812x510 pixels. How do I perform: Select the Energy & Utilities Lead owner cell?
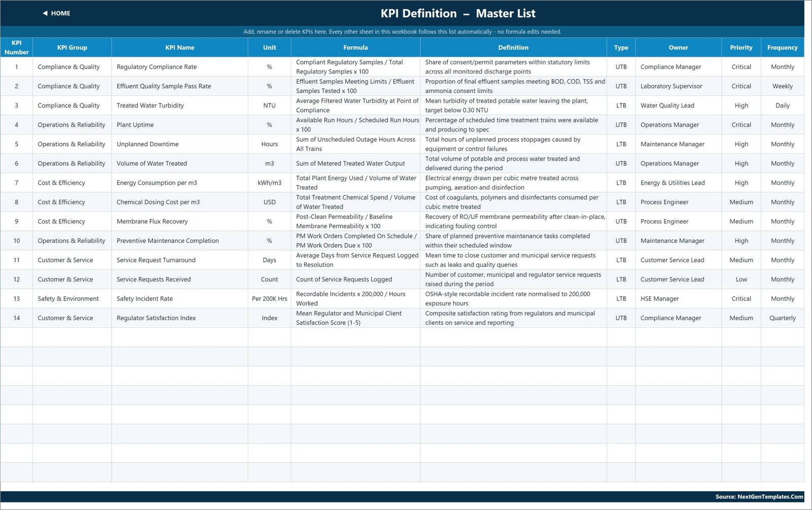[679, 183]
